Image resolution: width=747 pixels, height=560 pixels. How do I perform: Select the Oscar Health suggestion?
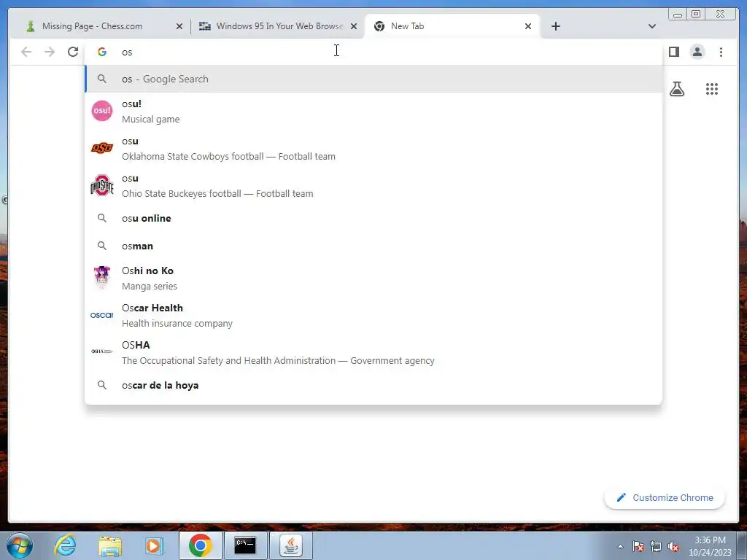pyautogui.click(x=373, y=315)
